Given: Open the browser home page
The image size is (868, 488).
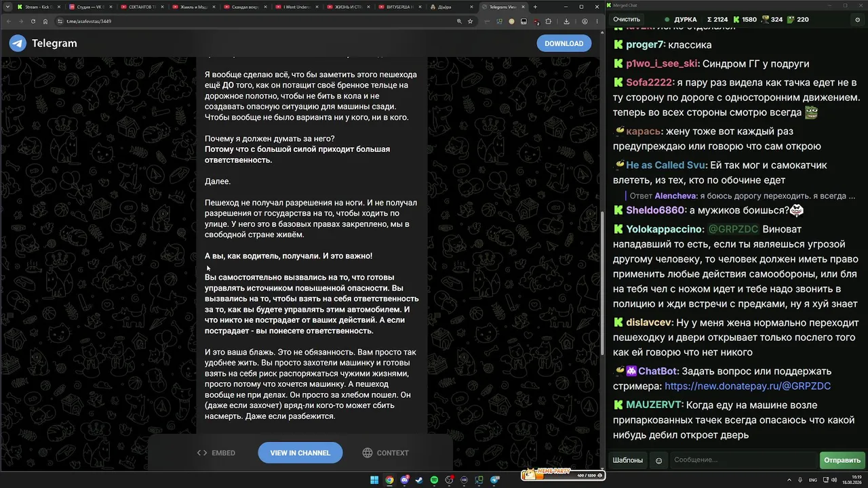Looking at the screenshot, I should coord(45,21).
